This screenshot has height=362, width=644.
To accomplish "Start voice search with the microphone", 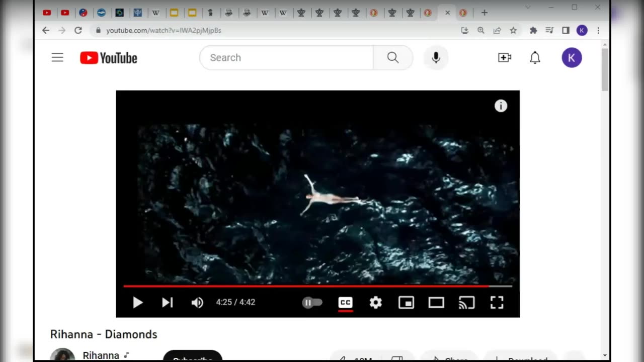I will [x=436, y=57].
